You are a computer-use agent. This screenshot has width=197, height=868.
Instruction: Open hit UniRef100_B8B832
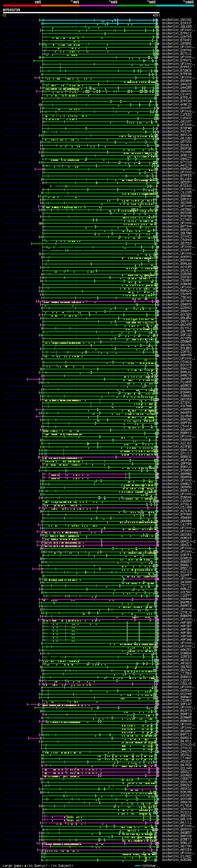click(177, 457)
